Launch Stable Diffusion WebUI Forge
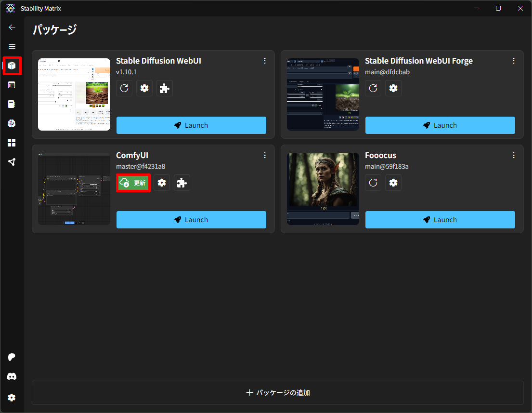This screenshot has height=413, width=532. click(440, 125)
